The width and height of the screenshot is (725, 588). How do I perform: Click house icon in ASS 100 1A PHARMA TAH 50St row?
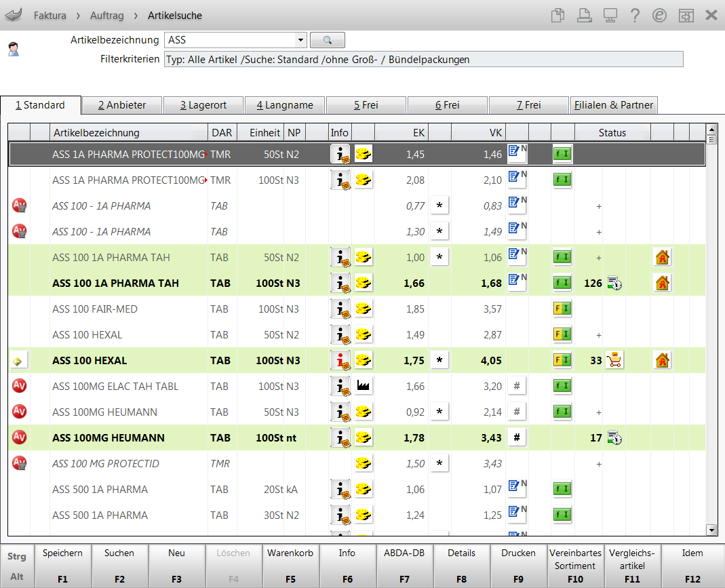pos(662,257)
